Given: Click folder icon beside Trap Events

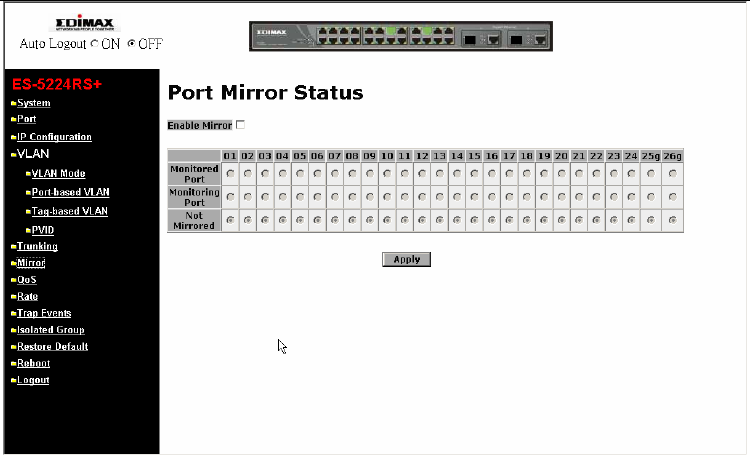Looking at the screenshot, I should [13, 314].
